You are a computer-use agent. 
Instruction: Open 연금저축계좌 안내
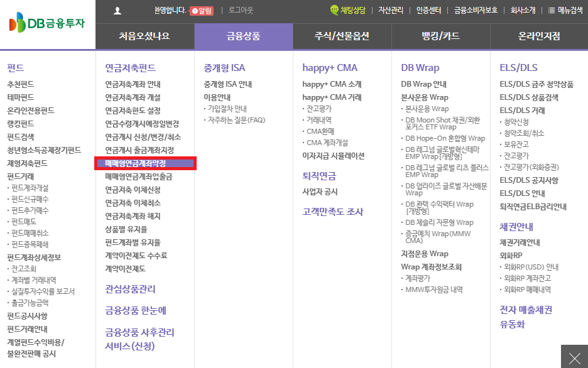click(x=133, y=84)
